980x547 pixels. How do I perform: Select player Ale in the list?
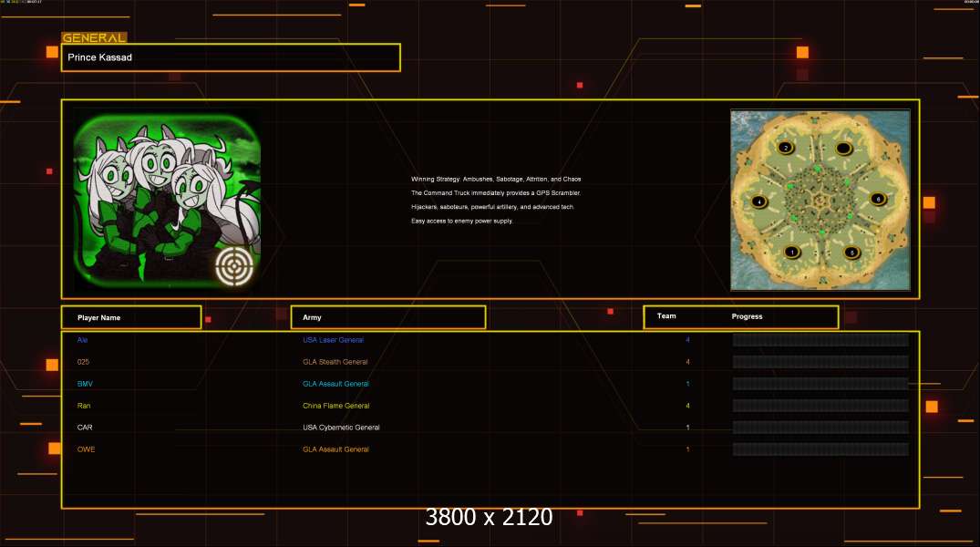coord(82,340)
